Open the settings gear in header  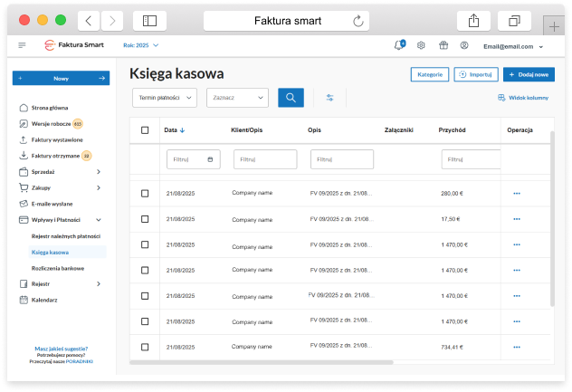click(x=421, y=45)
